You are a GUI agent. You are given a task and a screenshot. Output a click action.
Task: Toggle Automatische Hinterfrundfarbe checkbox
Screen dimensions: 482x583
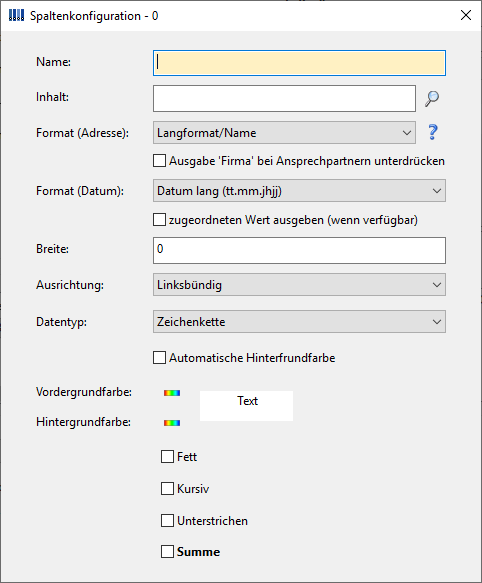tap(160, 358)
